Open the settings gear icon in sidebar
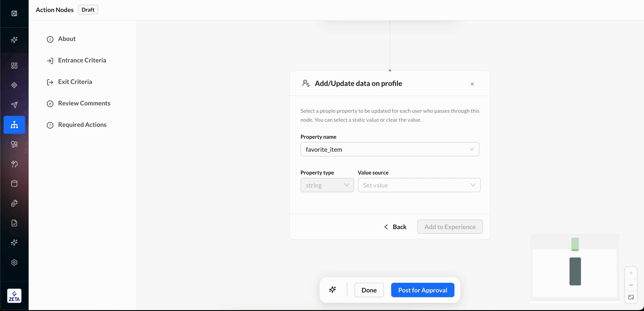Image resolution: width=644 pixels, height=311 pixels. [14, 263]
